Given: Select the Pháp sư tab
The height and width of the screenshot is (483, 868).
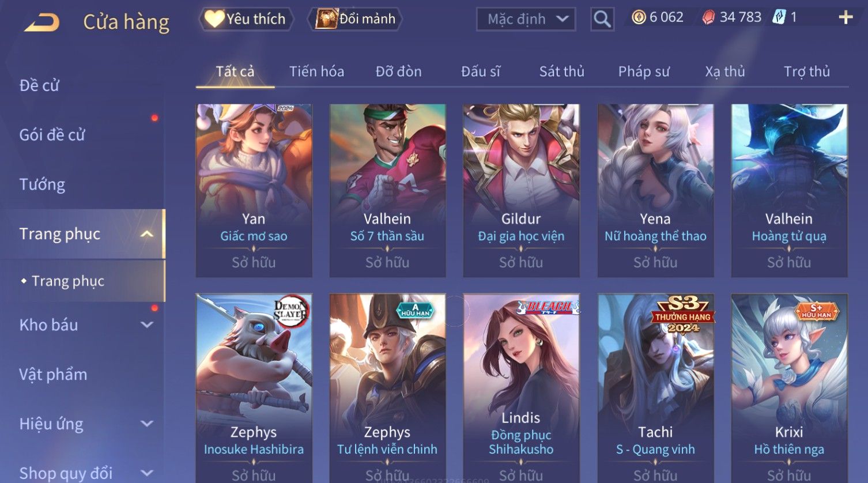Looking at the screenshot, I should pyautogui.click(x=644, y=71).
